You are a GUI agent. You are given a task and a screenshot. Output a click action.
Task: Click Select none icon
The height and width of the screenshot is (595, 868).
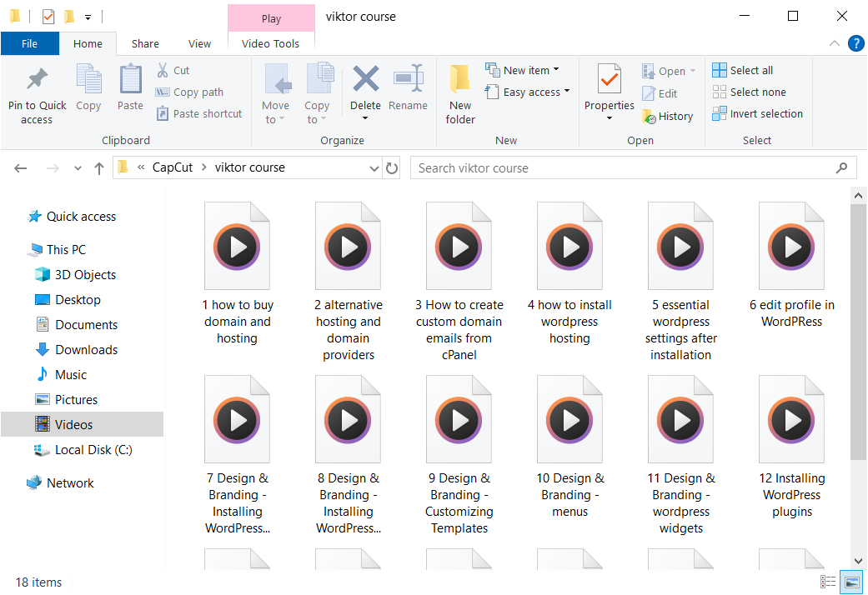coord(720,92)
